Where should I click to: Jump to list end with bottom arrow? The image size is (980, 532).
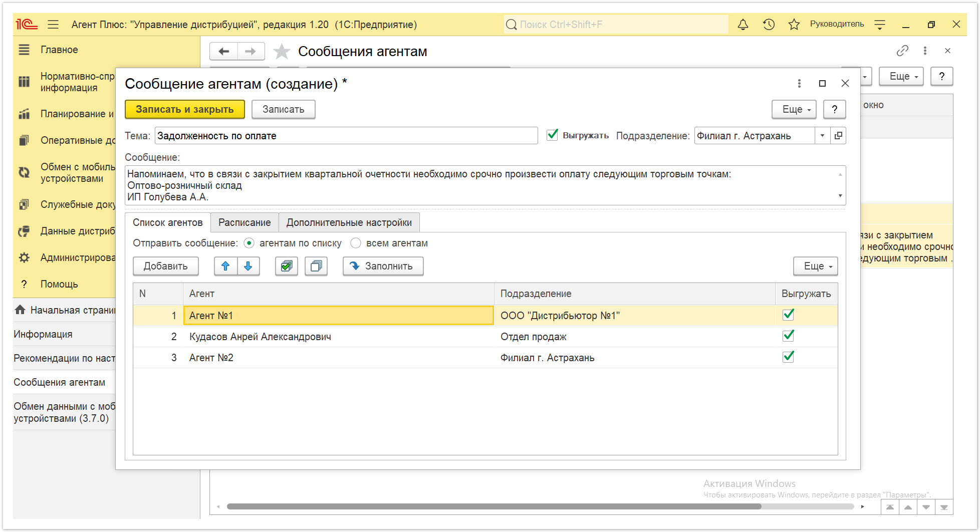click(944, 507)
